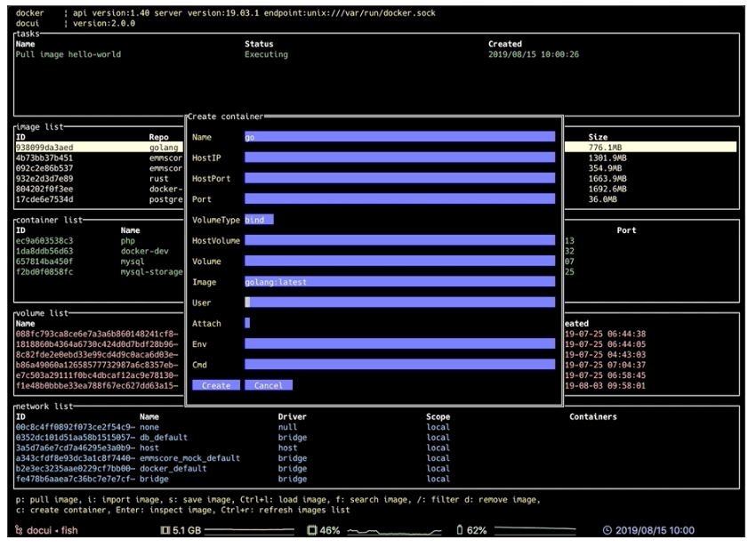The image size is (756, 548).
Task: Click the HostIP input field
Action: pos(399,157)
